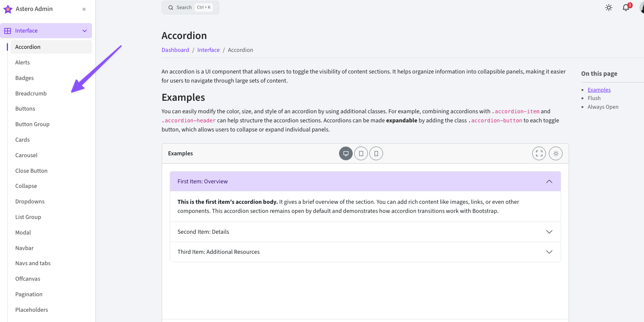Open the notifications bell

[x=626, y=8]
